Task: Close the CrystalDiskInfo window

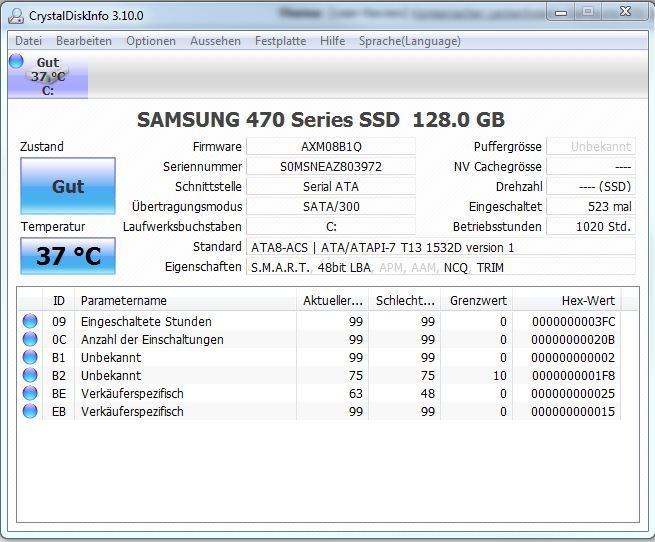Action: [x=625, y=11]
